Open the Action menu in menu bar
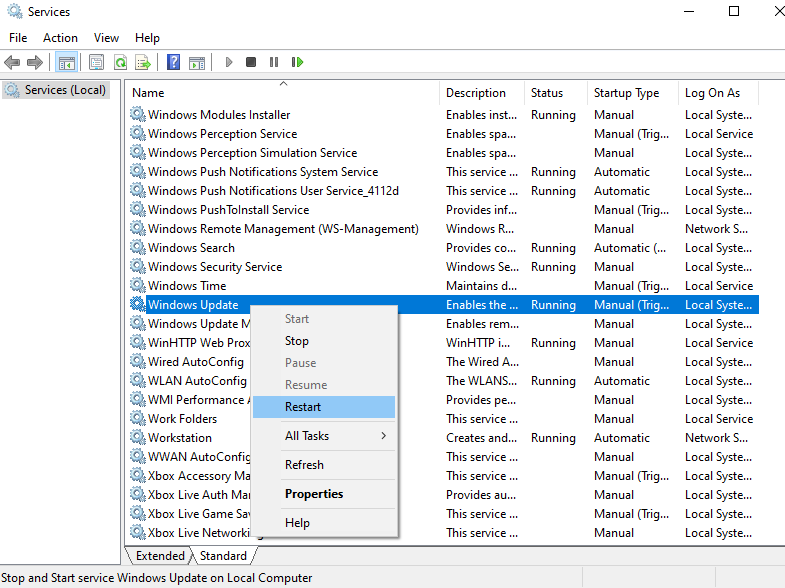Viewport: 785px width, 588px height. 60,37
